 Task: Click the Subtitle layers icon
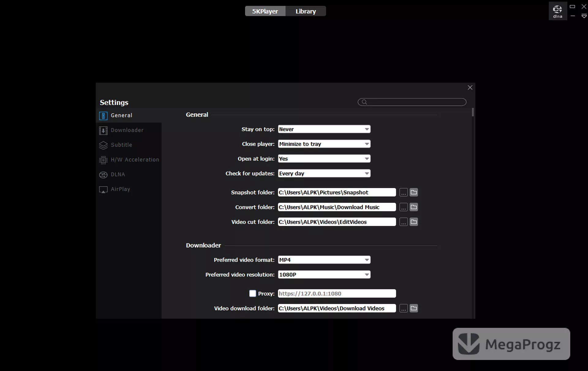pos(103,145)
